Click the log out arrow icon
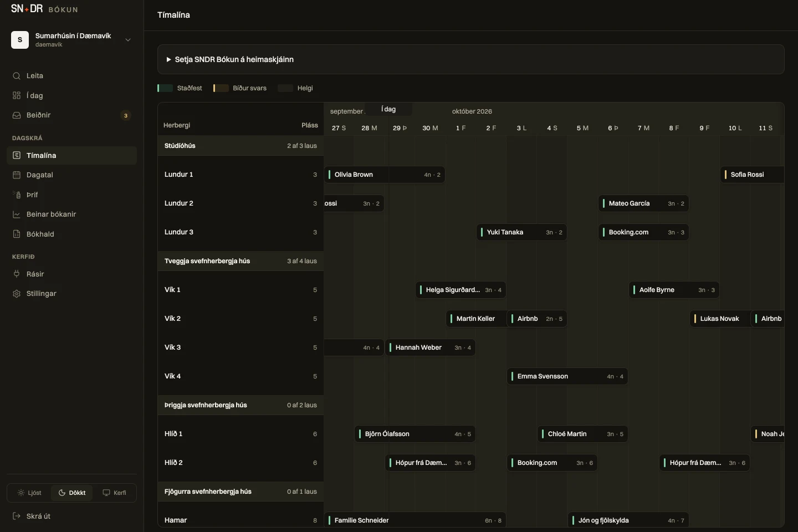 pyautogui.click(x=17, y=516)
